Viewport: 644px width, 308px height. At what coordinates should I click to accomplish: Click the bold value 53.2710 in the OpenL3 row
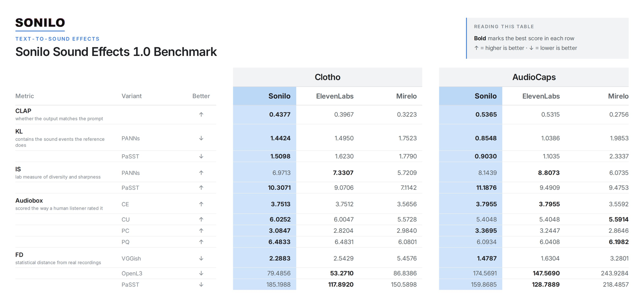coord(342,273)
